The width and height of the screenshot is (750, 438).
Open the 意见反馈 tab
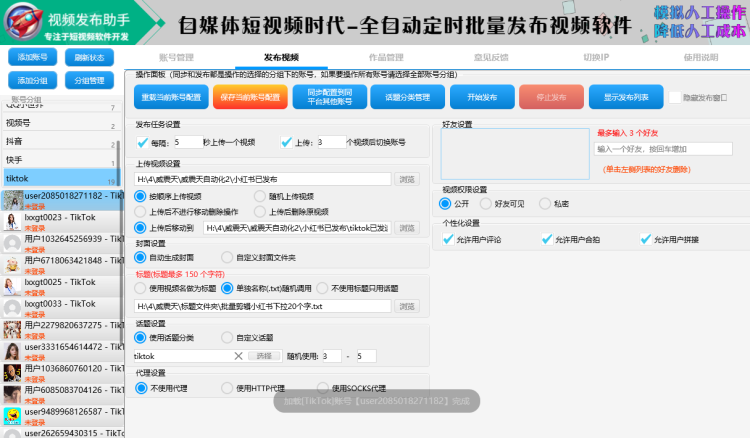click(491, 57)
